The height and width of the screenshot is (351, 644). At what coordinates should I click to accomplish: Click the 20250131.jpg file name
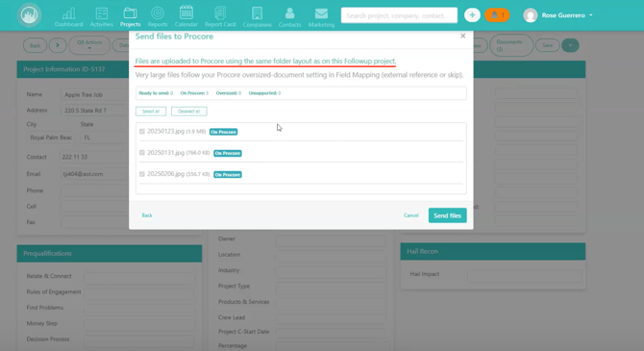pyautogui.click(x=166, y=153)
